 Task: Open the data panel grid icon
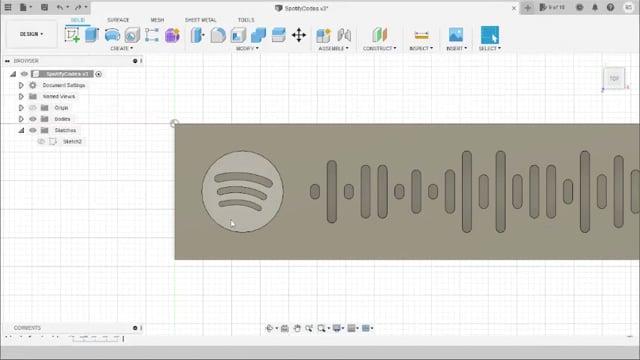click(x=8, y=7)
